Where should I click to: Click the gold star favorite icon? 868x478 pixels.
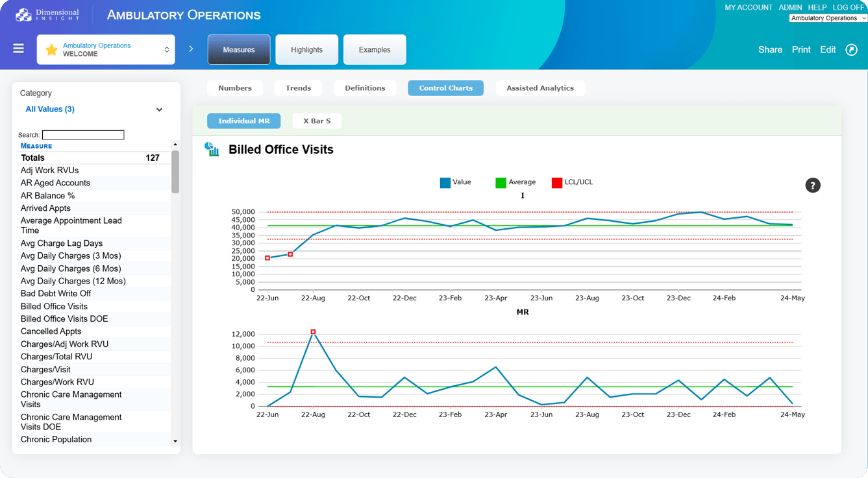coord(51,50)
